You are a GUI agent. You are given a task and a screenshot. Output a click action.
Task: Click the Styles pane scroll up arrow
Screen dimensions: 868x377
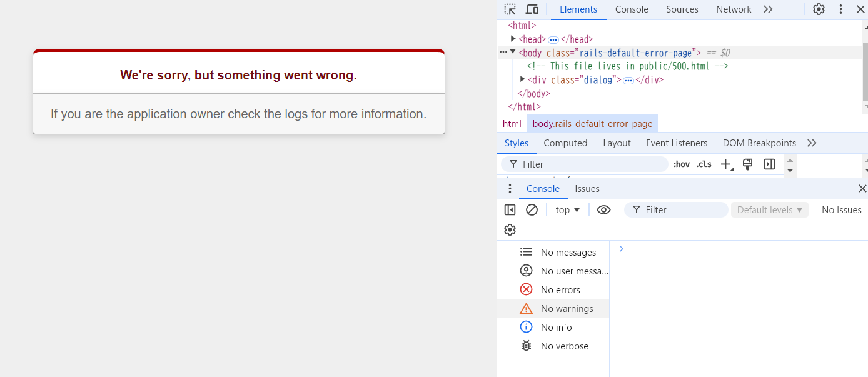790,160
